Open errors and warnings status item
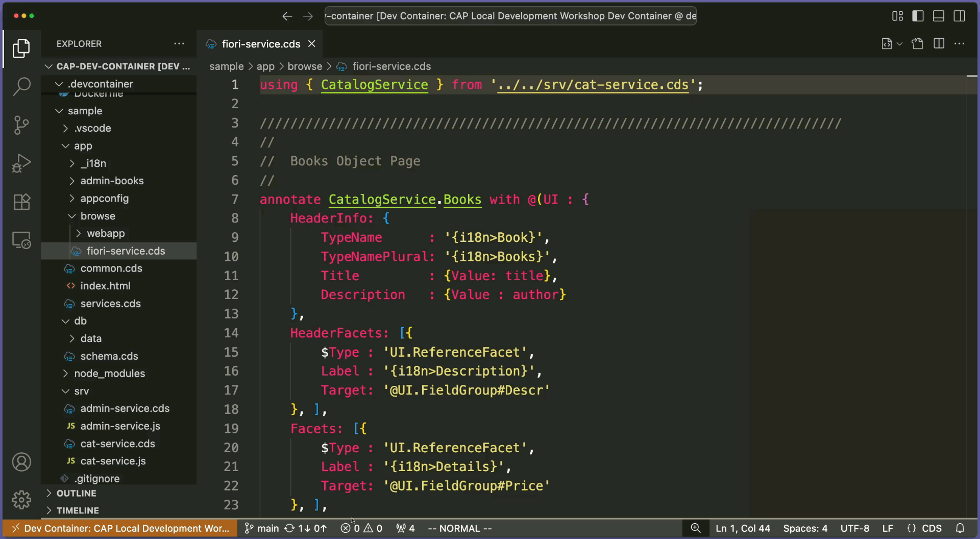Viewport: 980px width, 539px height. coord(361,529)
